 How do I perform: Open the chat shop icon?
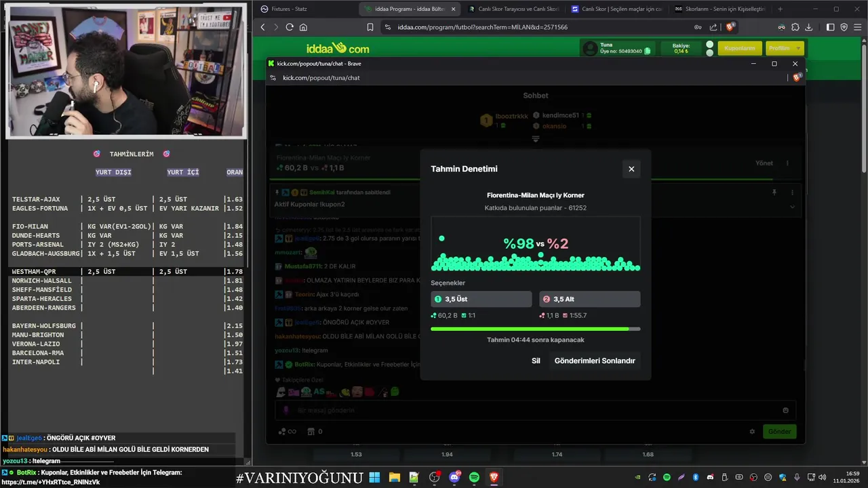(311, 431)
